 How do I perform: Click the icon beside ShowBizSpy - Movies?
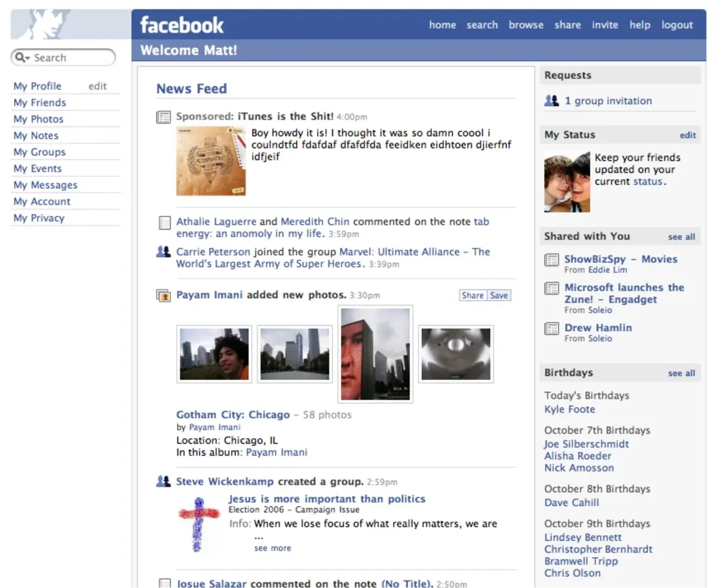[551, 260]
